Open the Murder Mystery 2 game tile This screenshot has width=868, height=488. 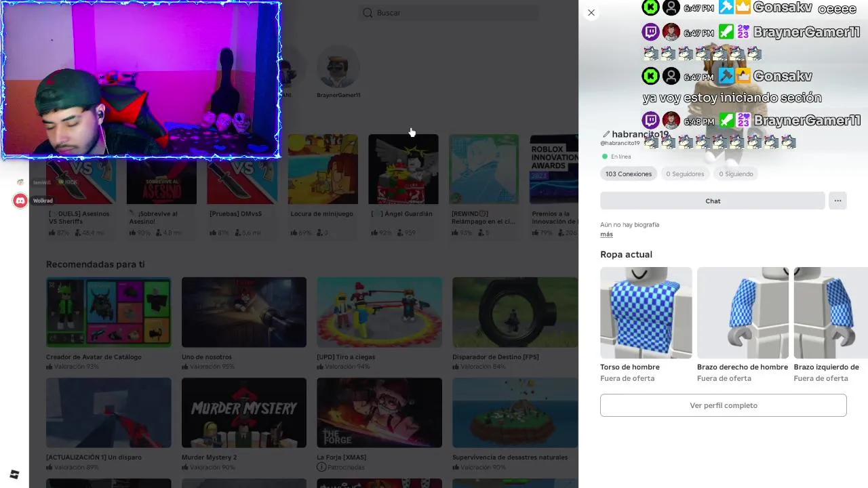(x=244, y=413)
